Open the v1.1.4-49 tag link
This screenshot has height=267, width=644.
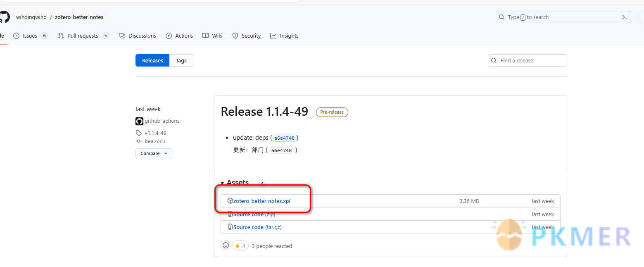pos(155,133)
